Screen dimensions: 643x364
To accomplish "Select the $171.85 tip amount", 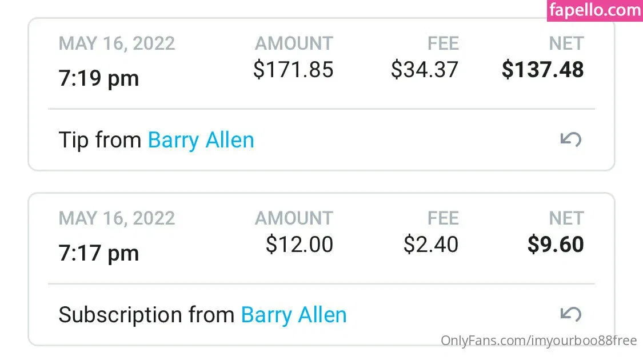I will click(293, 70).
